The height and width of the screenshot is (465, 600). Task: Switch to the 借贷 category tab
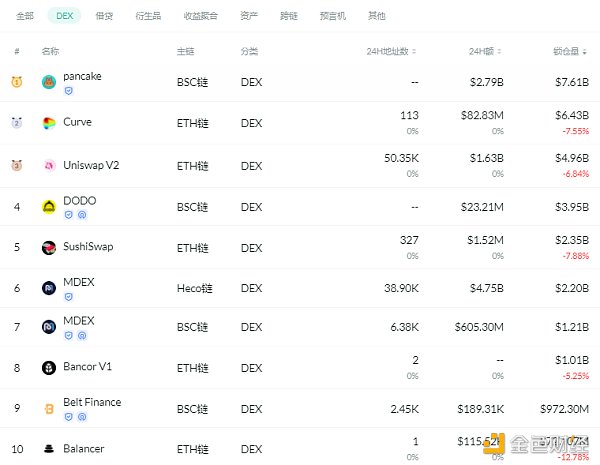104,16
